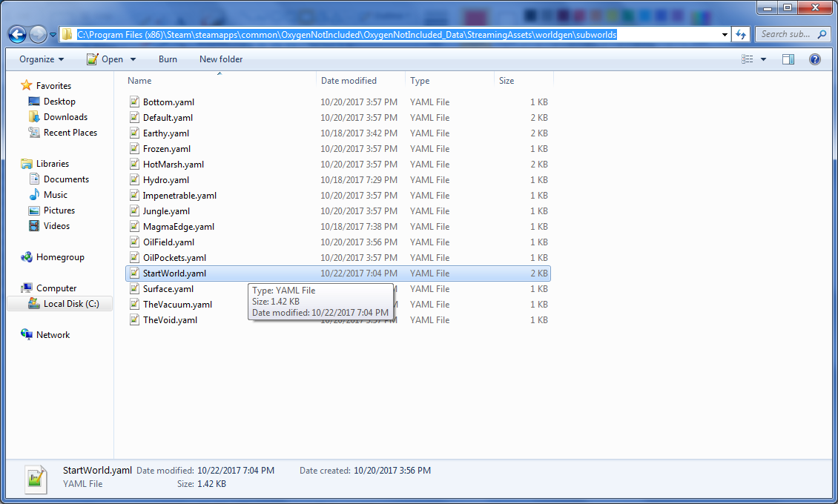Create a New folder
This screenshot has height=504, width=838.
(x=221, y=59)
